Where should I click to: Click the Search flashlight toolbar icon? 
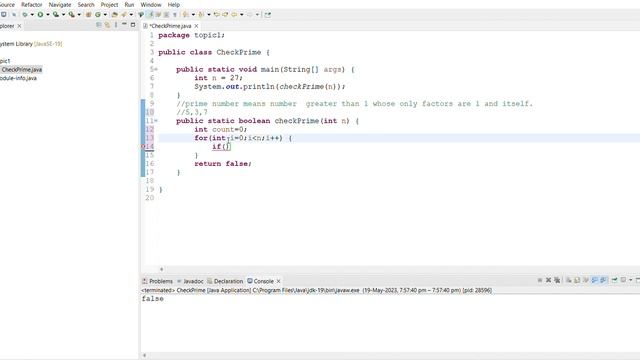click(124, 15)
